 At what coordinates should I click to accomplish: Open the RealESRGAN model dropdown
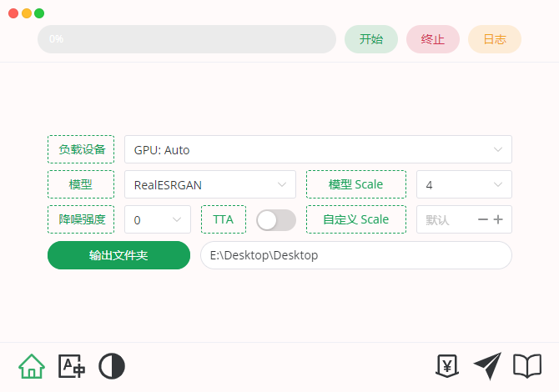coord(210,184)
